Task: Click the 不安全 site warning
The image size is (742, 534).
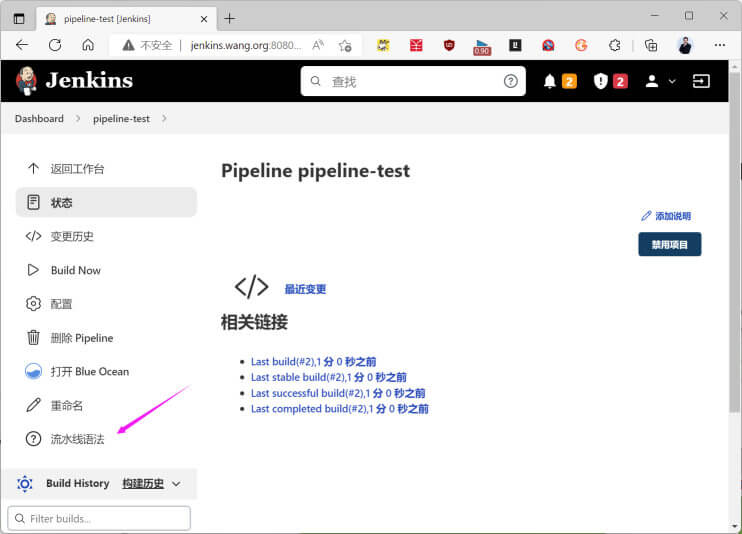Action: coord(147,45)
